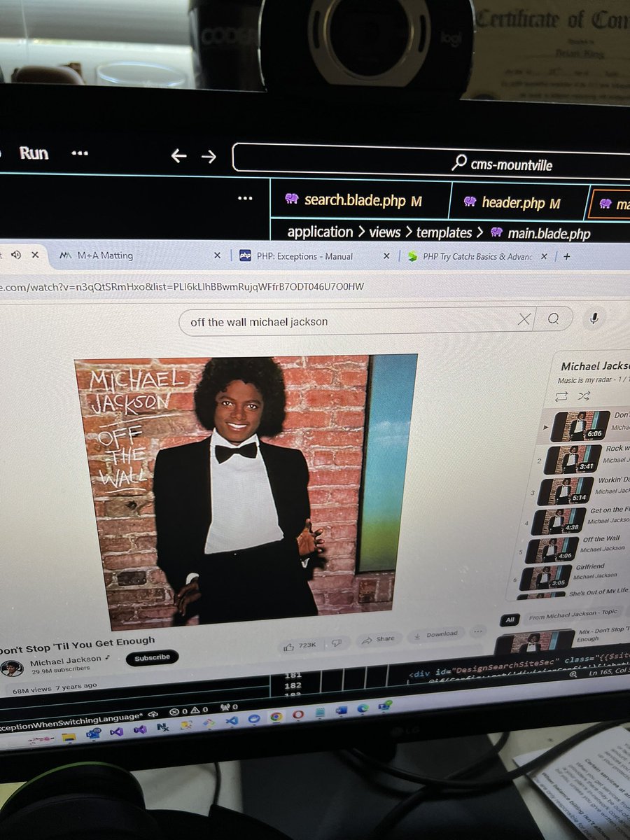
Task: Click the forward navigation arrow in the editor
Action: tap(209, 157)
